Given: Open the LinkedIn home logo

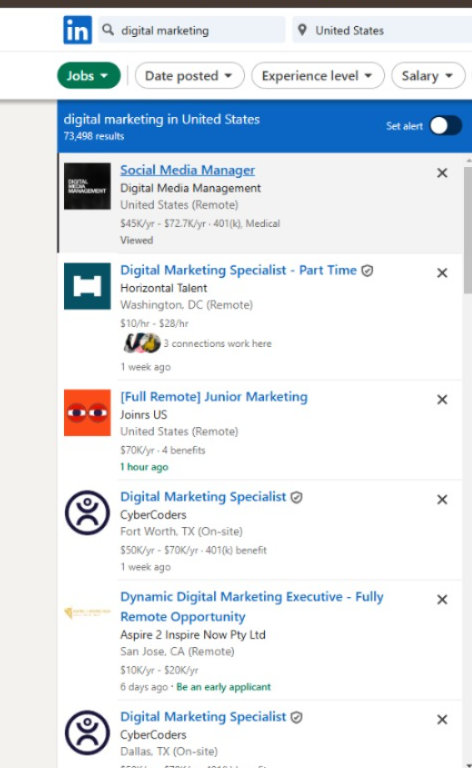Looking at the screenshot, I should tap(77, 30).
